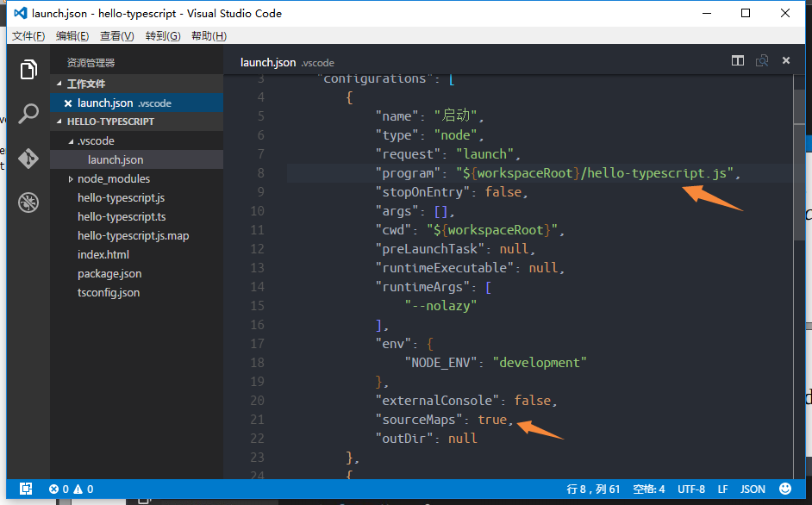The height and width of the screenshot is (505, 812).
Task: Open the 帮助 menu
Action: click(208, 35)
